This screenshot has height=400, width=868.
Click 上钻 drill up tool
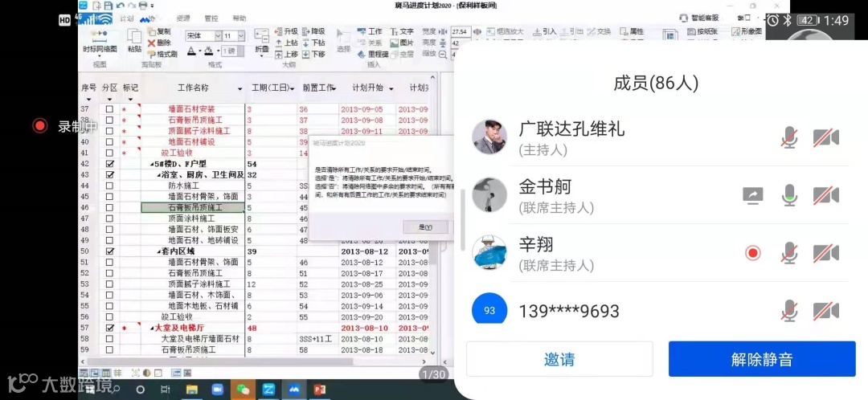pyautogui.click(x=286, y=43)
